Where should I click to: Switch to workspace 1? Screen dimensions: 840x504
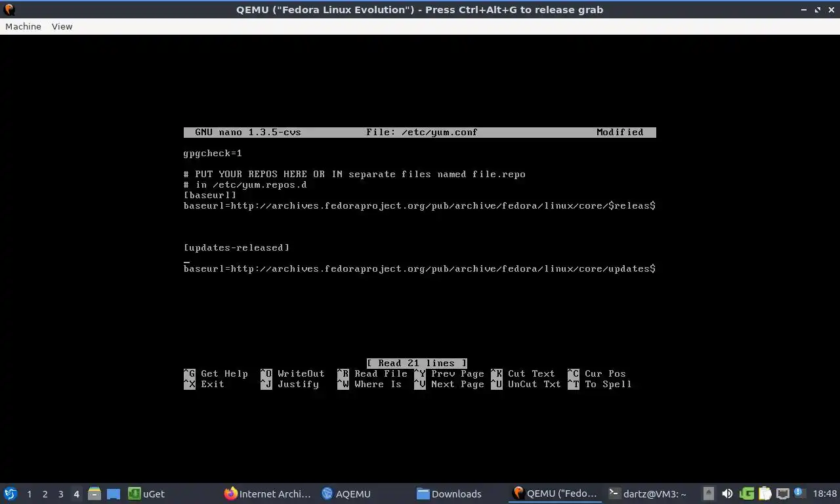pos(29,493)
